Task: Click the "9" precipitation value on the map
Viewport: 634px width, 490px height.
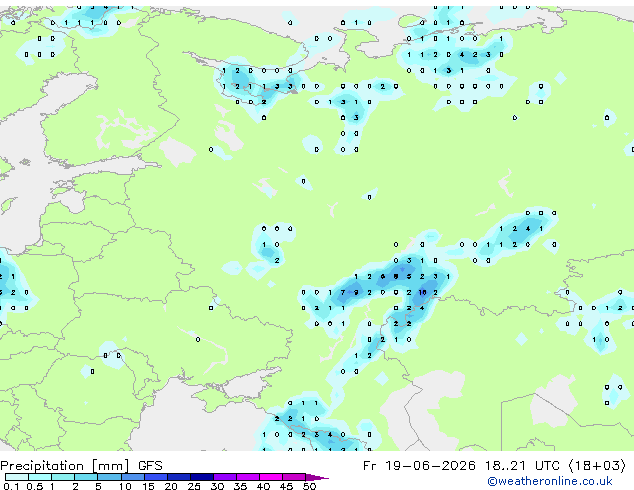Action: 356,292
